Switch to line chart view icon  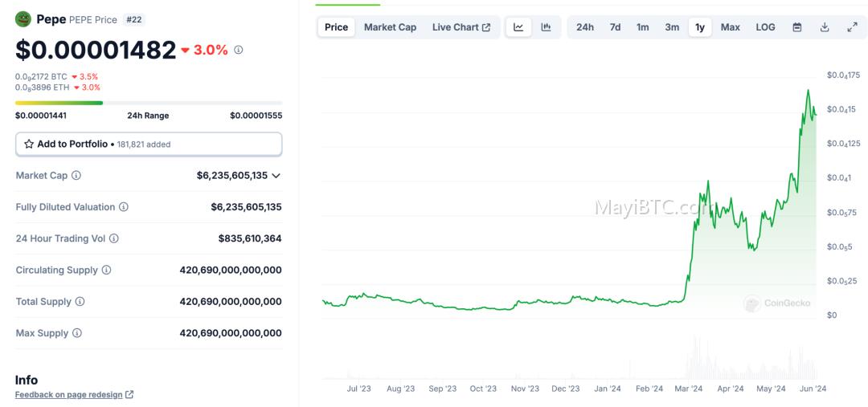[518, 27]
